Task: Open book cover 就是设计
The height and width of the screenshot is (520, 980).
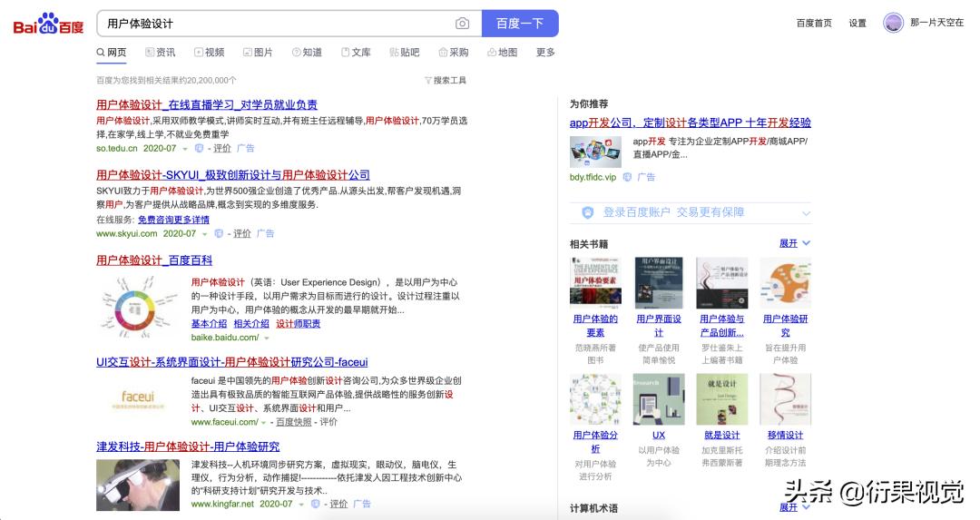Action: coord(722,399)
